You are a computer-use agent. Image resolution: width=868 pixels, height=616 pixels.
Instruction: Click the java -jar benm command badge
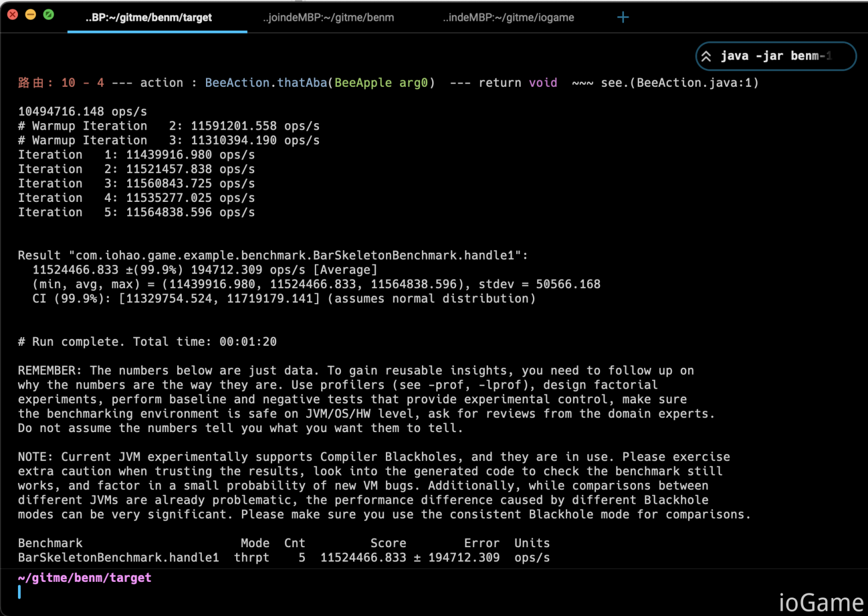pyautogui.click(x=775, y=56)
